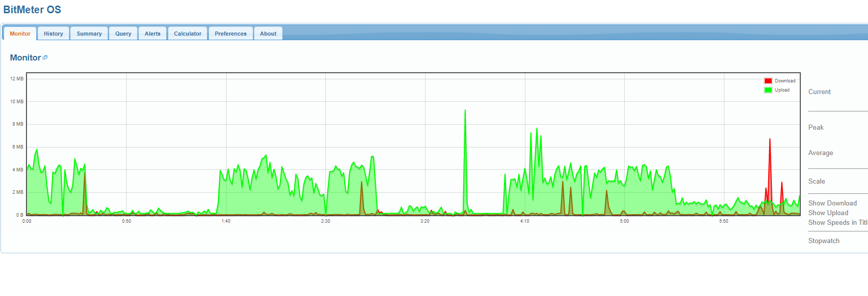Go to the Query tab
Viewport: 868px width, 296px height.
click(x=123, y=34)
